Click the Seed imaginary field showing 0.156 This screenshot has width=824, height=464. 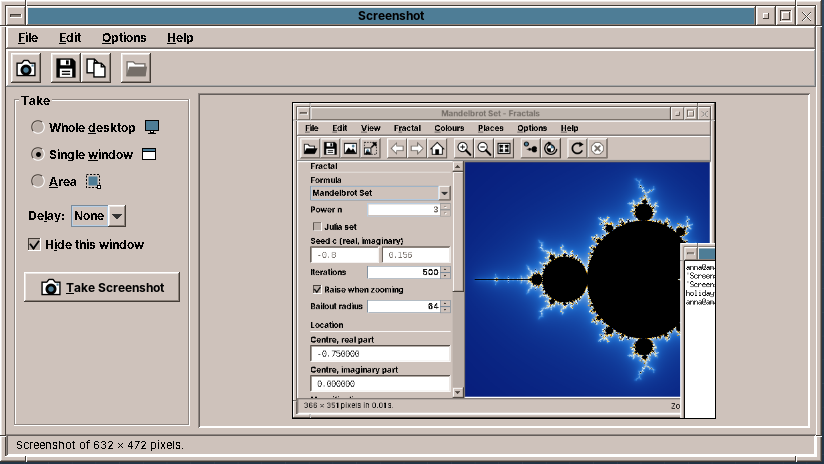point(416,255)
